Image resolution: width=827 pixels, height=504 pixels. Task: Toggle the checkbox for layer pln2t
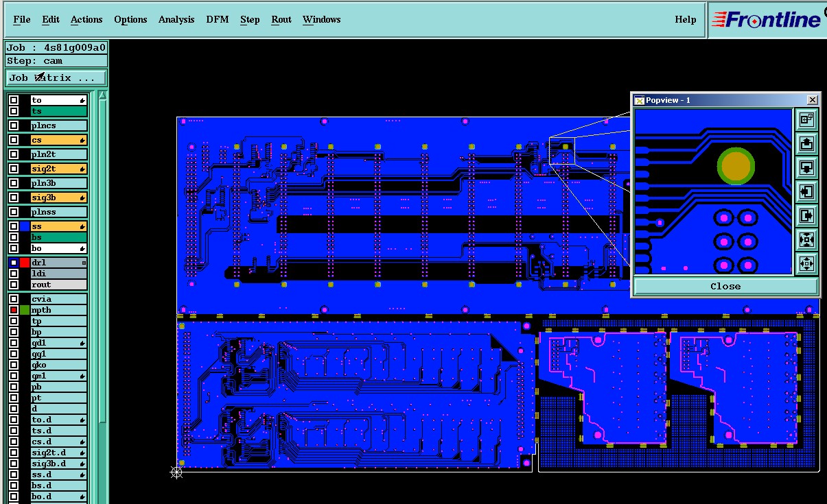point(14,154)
